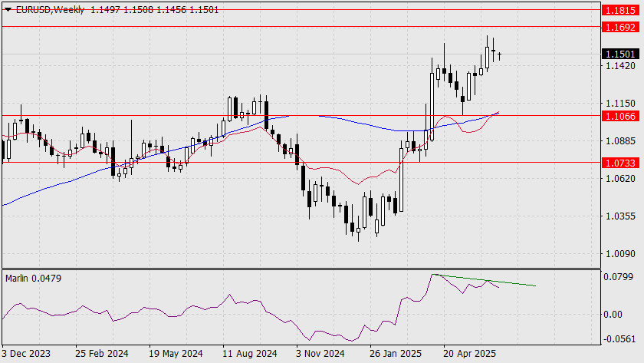This screenshot has height=363, width=644.
Task: Click the Marlin 0.0479 indicator label
Action: coord(33,279)
